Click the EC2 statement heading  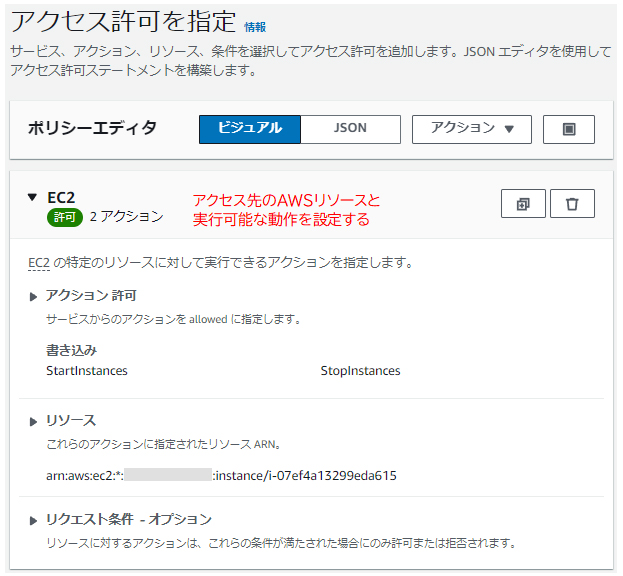(61, 198)
